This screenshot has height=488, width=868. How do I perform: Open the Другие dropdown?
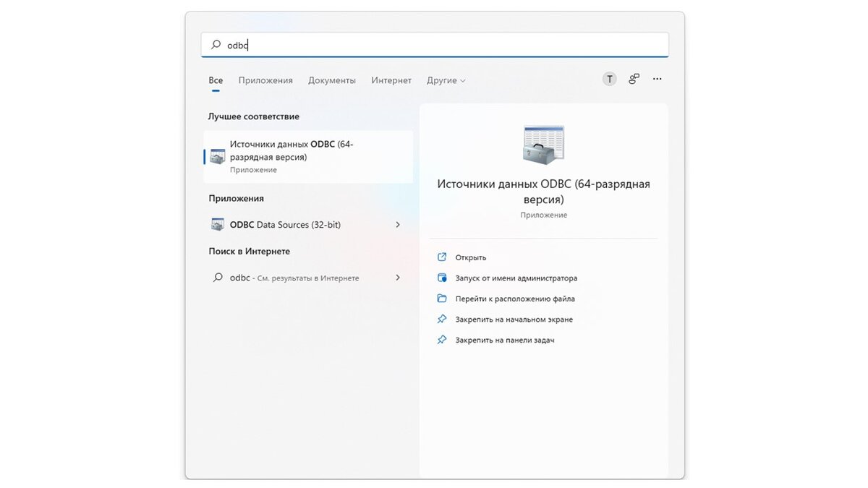(446, 80)
